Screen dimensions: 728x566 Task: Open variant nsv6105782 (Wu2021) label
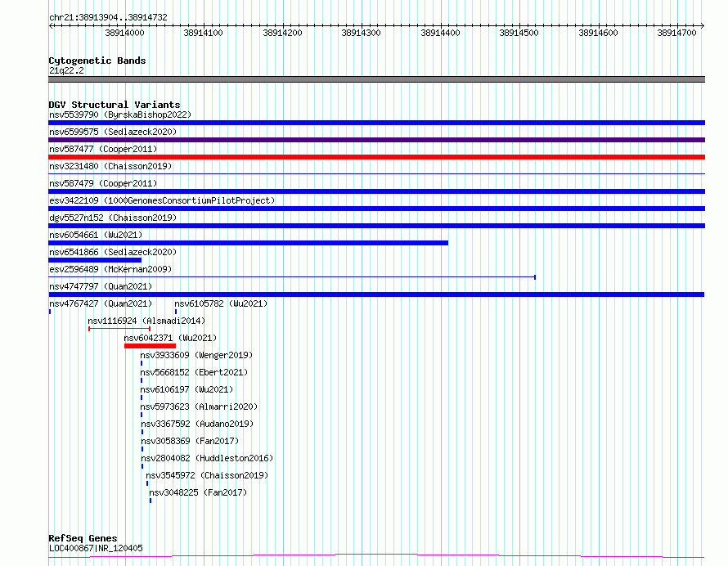(221, 303)
